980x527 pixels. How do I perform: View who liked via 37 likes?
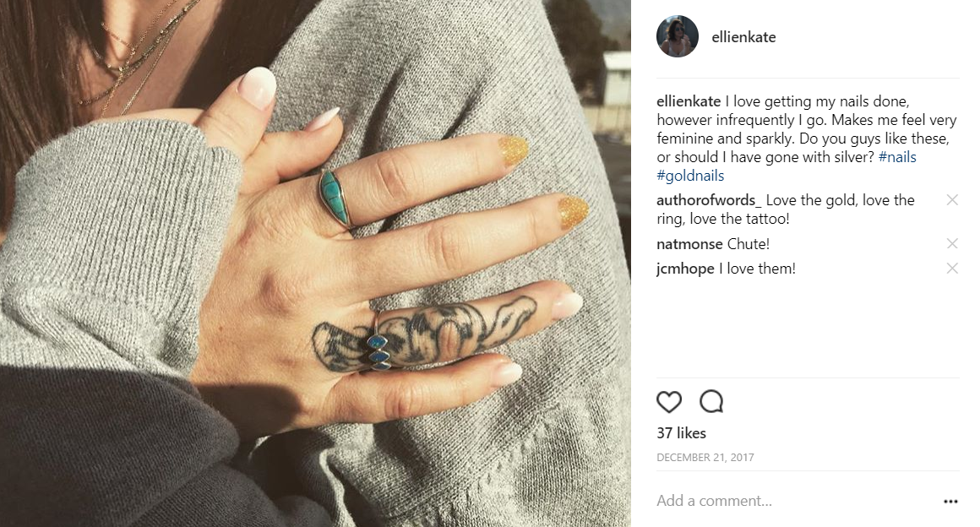(681, 433)
